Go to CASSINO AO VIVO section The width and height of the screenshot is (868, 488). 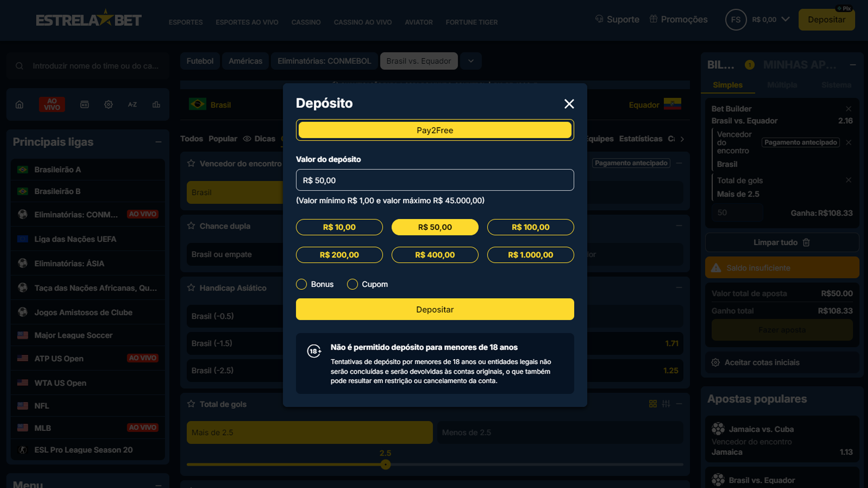click(x=363, y=22)
